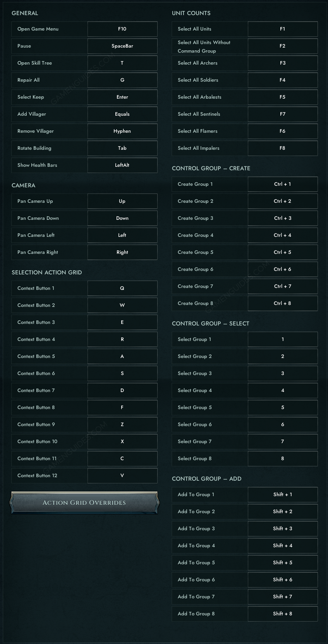Edit the Select All Units F1 binding
Screen dimensions: 328x644
[283, 29]
